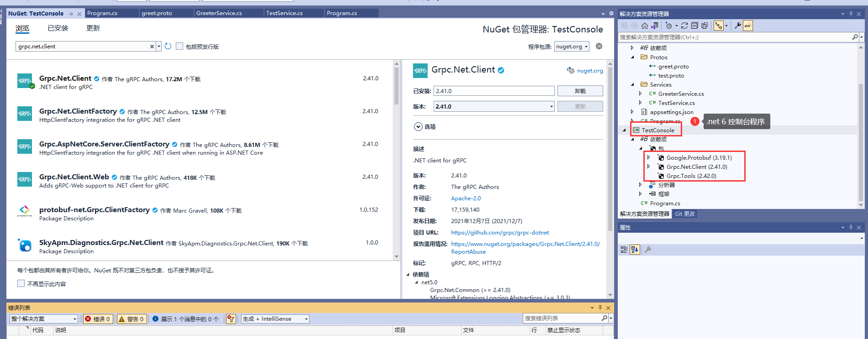Collapse all items in Solution Explorer

pos(694,26)
